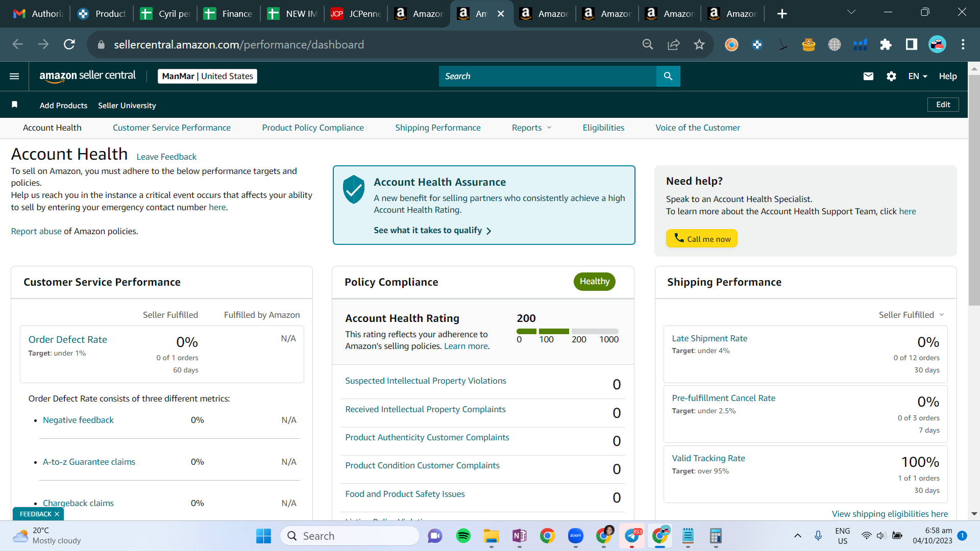Click the Windows taskbar Search box
This screenshot has height=551, width=980.
pos(350,536)
